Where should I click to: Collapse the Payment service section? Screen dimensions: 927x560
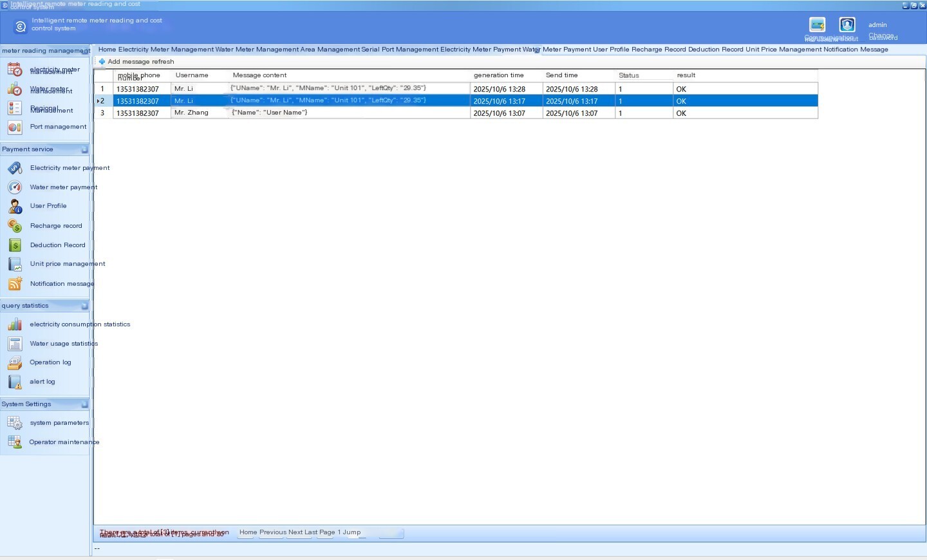coord(84,149)
